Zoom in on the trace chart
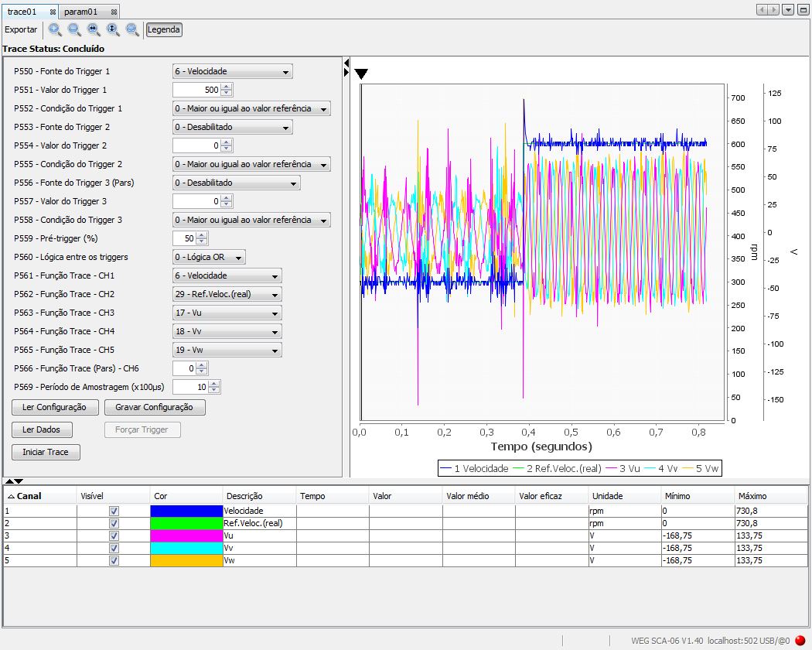This screenshot has width=812, height=650. pyautogui.click(x=54, y=29)
